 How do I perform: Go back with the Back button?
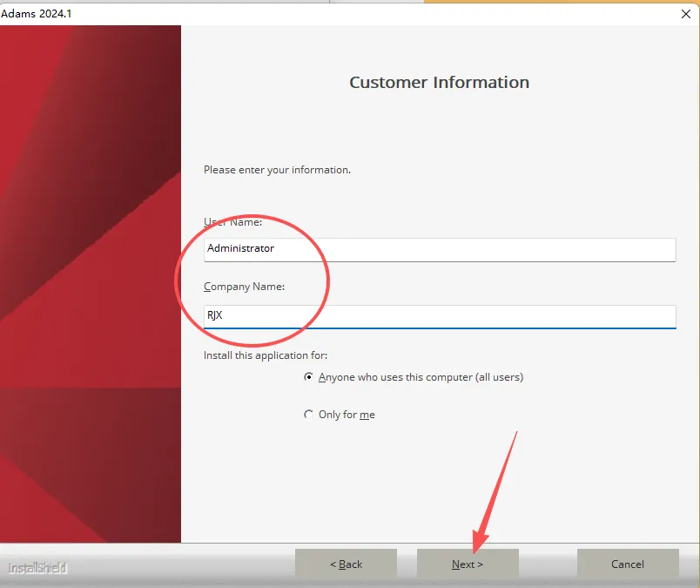[x=346, y=564]
